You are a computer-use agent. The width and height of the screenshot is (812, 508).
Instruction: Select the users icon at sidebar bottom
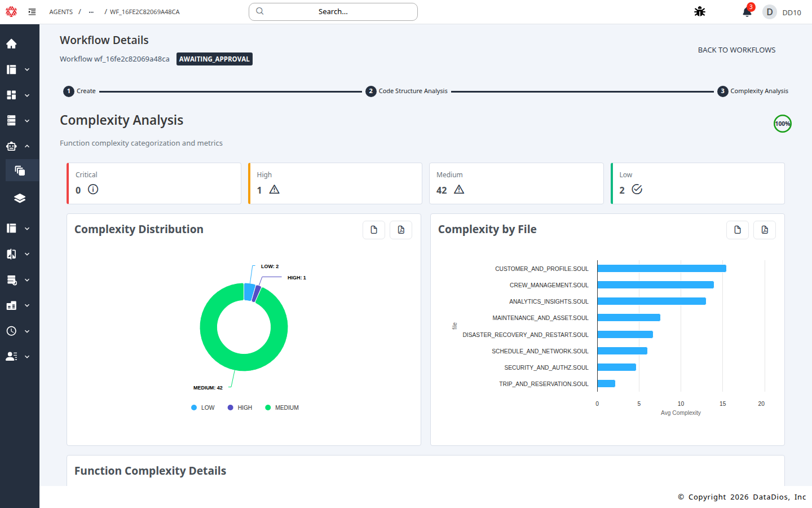click(x=11, y=356)
